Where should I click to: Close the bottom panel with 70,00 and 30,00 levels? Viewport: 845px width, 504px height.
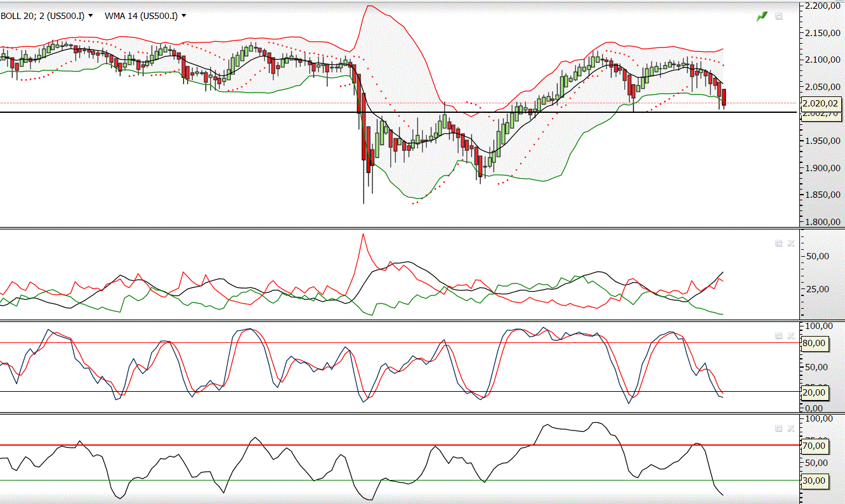tap(790, 429)
